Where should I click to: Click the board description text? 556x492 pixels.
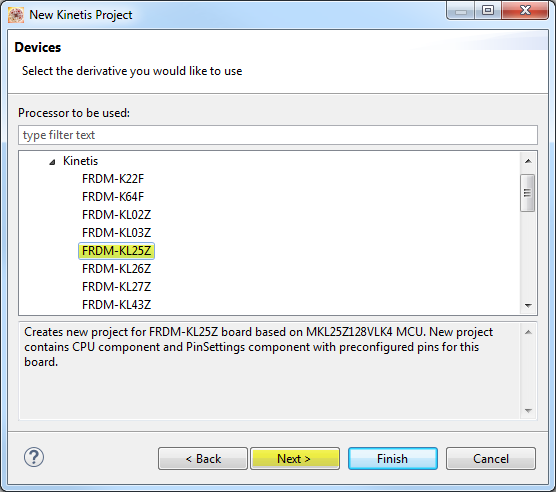[258, 347]
